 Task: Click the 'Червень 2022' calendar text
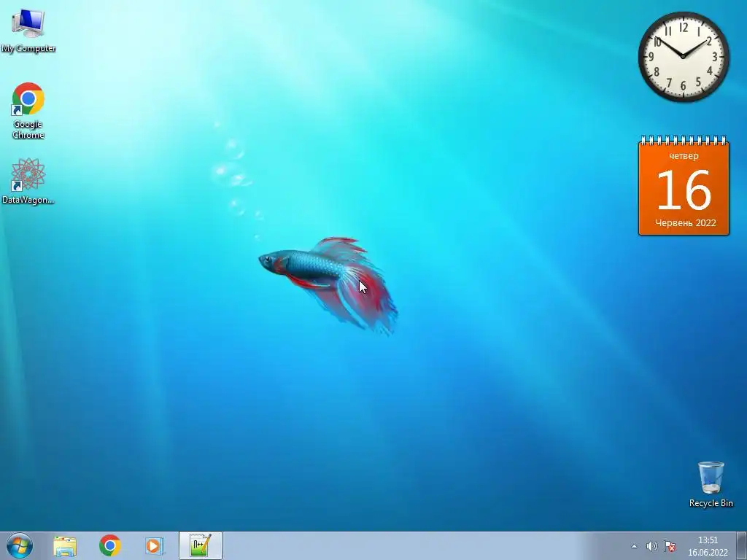686,223
